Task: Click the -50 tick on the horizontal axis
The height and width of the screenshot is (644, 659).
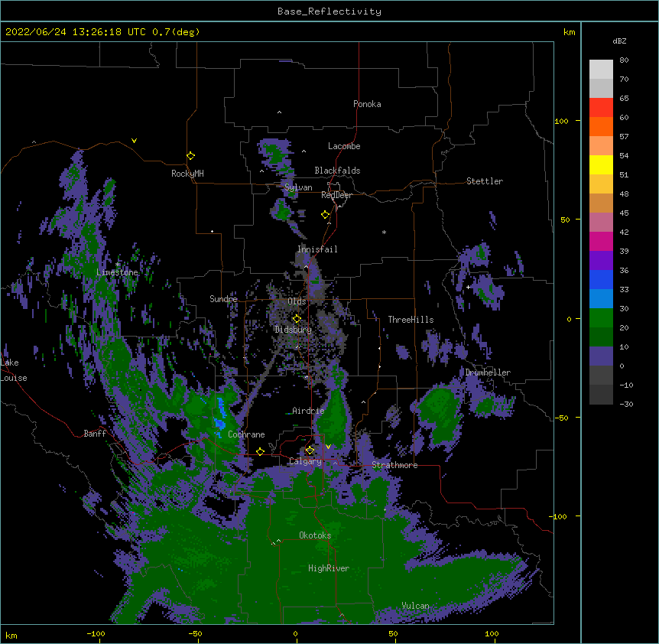Action: pos(195,633)
